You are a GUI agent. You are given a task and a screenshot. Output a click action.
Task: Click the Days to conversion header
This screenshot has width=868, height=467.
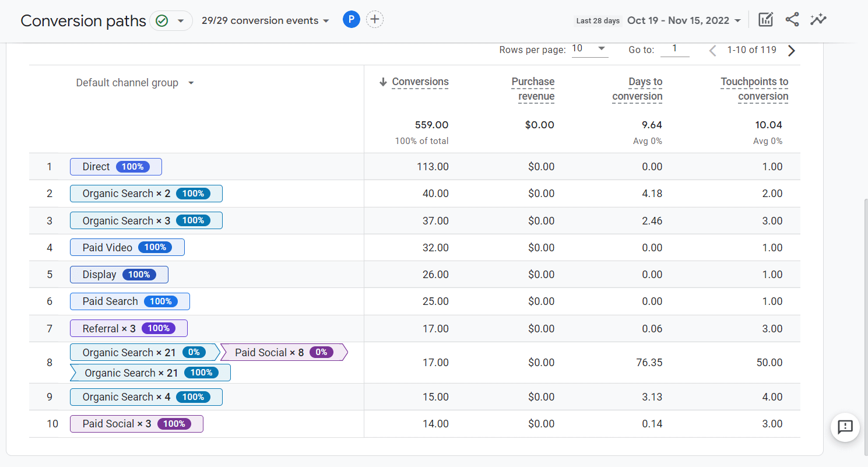(637, 89)
